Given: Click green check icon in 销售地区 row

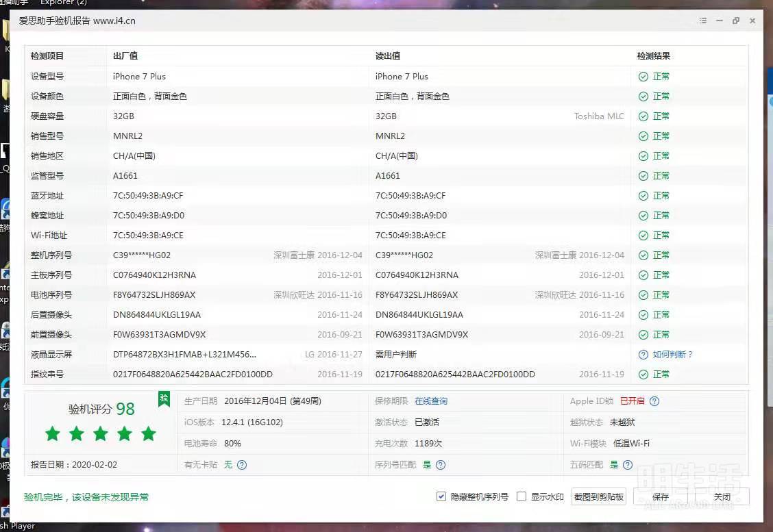Looking at the screenshot, I should [x=643, y=155].
